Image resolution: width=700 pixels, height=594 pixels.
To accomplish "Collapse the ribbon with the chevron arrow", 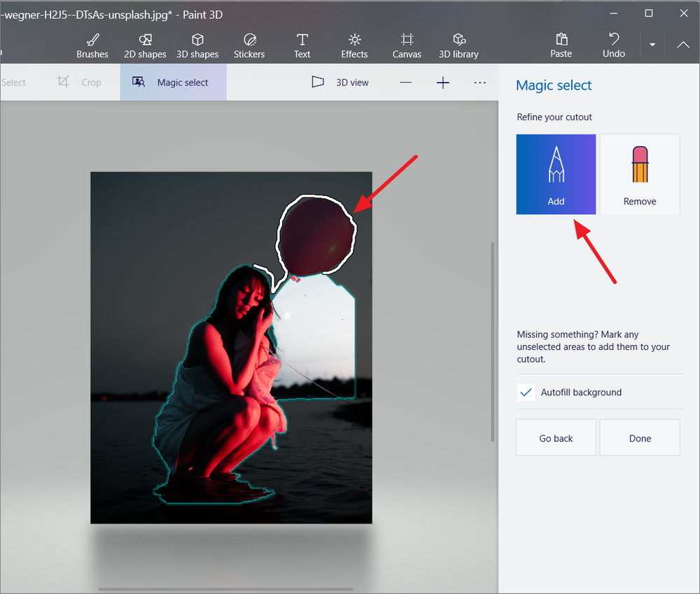I will [x=682, y=45].
